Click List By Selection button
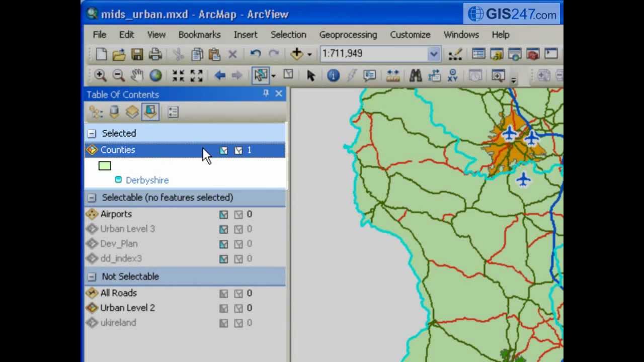This screenshot has height=362, width=644. pos(150,112)
